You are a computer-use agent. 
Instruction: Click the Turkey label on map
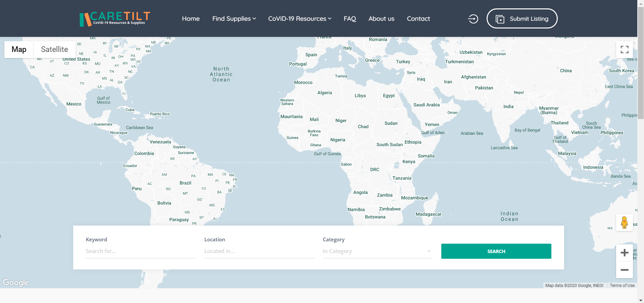click(x=403, y=62)
